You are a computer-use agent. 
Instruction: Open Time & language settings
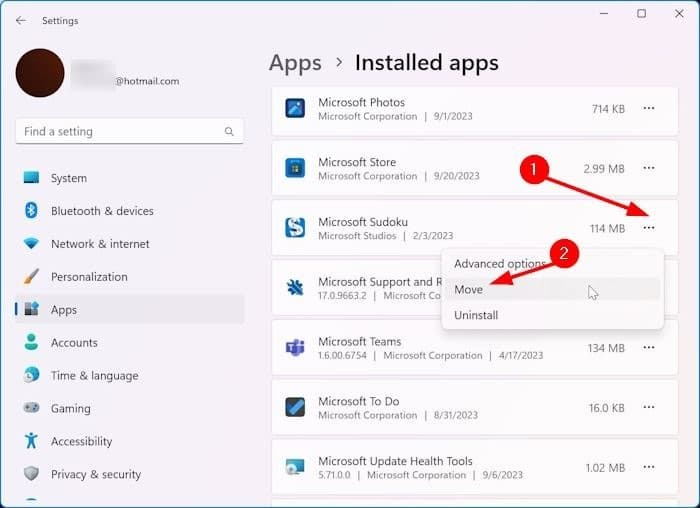coord(129,375)
